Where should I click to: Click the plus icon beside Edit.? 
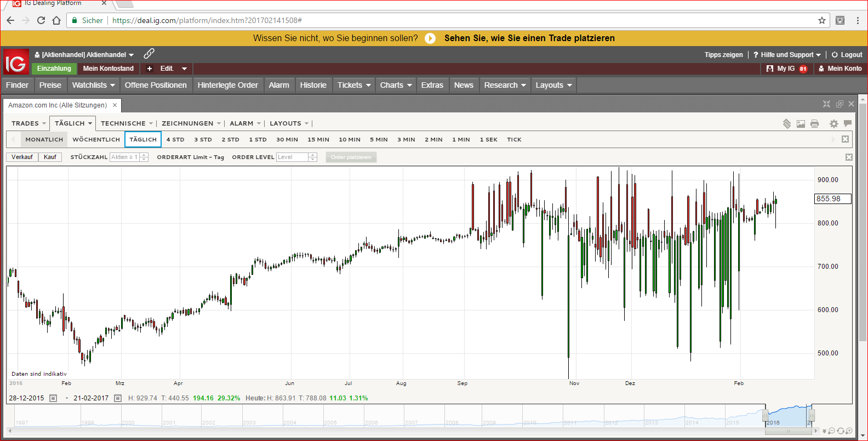point(150,69)
